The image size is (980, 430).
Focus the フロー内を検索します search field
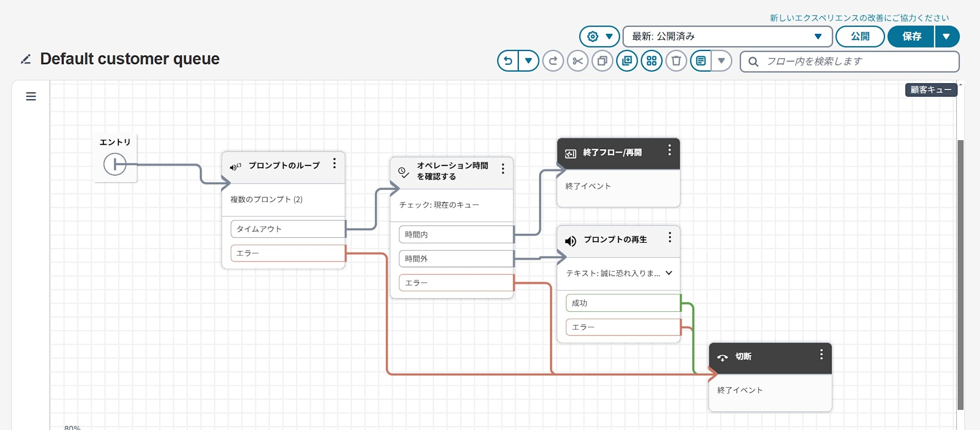[850, 61]
